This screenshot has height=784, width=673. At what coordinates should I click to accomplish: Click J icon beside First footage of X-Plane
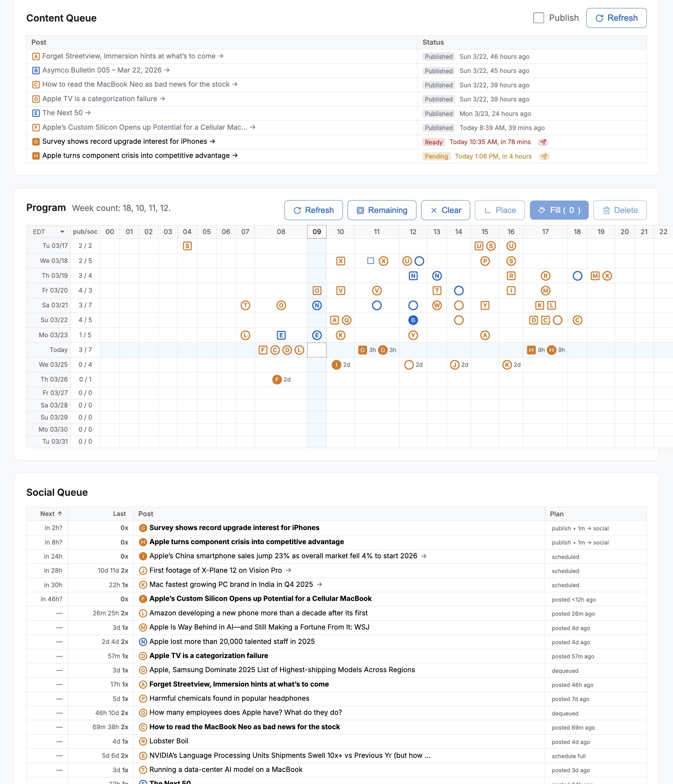[143, 570]
